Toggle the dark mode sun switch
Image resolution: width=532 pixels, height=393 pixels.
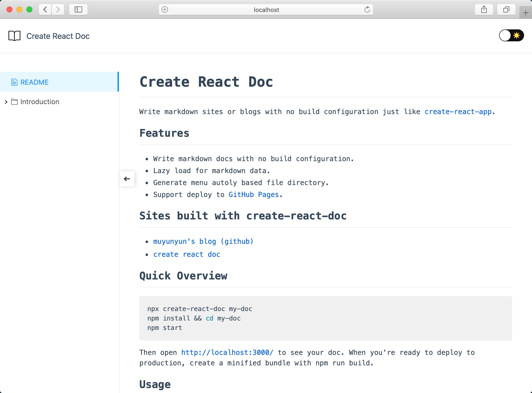tap(511, 36)
